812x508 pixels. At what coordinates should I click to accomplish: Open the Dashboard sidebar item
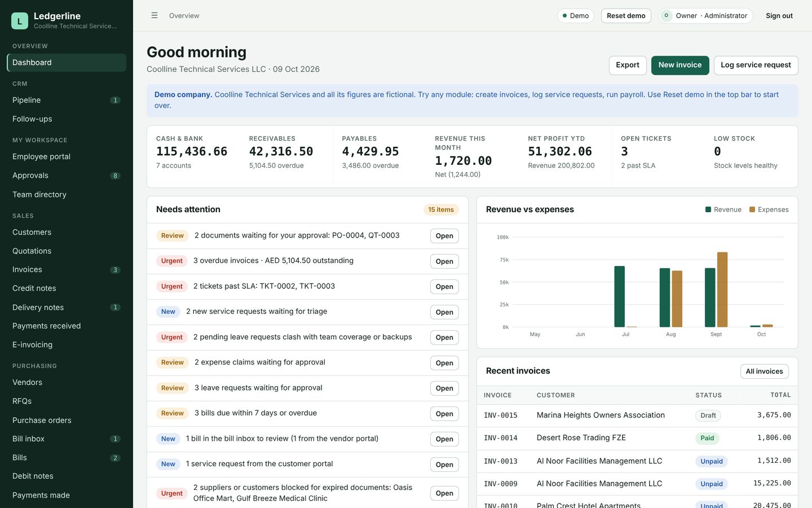pos(67,63)
